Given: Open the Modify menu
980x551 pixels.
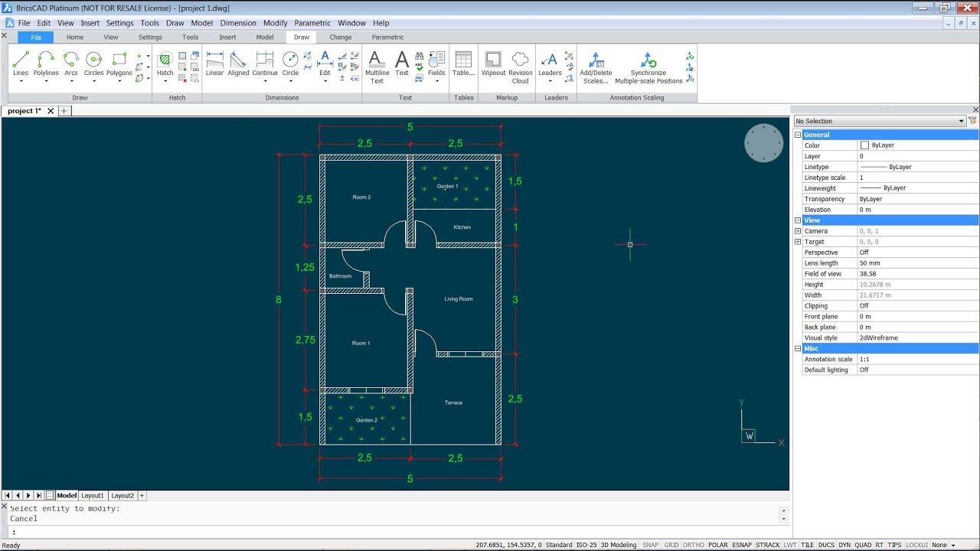Looking at the screenshot, I should pyautogui.click(x=275, y=23).
